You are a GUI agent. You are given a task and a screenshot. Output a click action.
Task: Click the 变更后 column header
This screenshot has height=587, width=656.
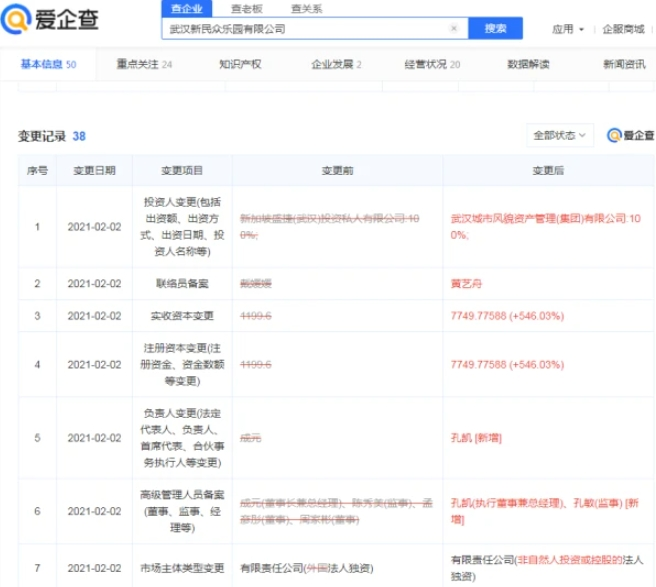click(548, 170)
